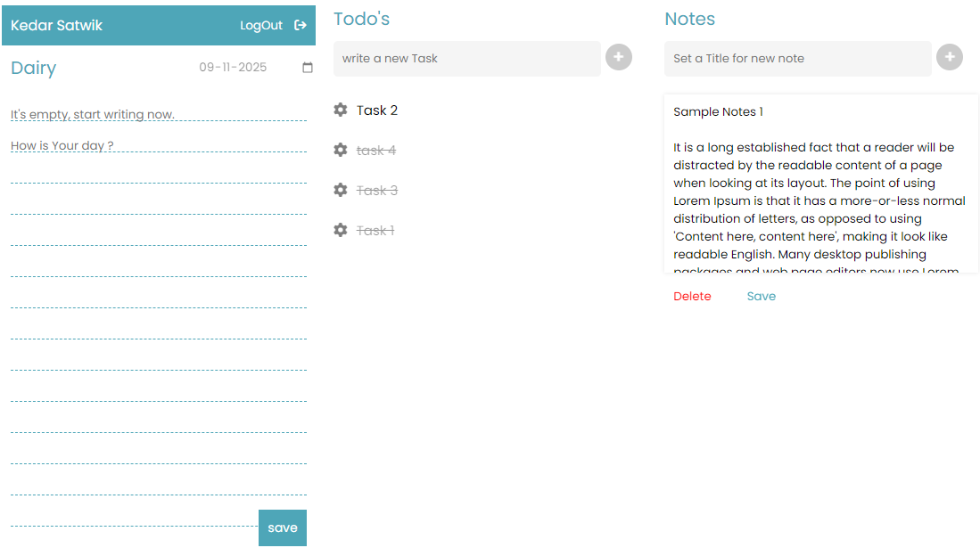Click the plus icon to add note
The width and height of the screenshot is (980, 556).
949,57
